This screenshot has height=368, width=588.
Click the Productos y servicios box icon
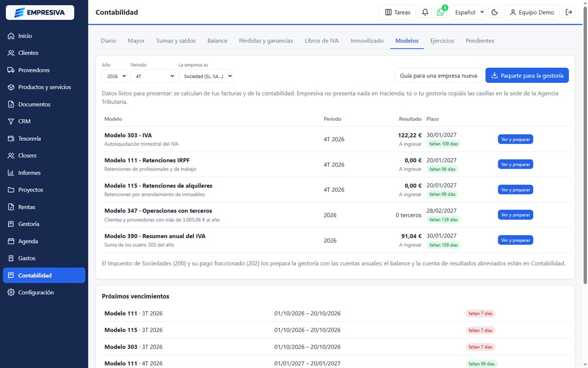tap(11, 87)
